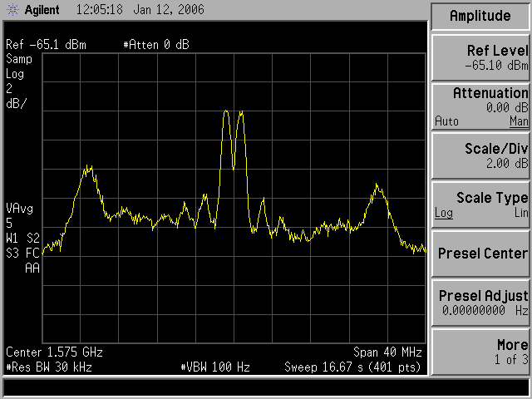Set Attenuation mode to Auto
Image resolution: width=532 pixels, height=399 pixels.
[x=446, y=121]
